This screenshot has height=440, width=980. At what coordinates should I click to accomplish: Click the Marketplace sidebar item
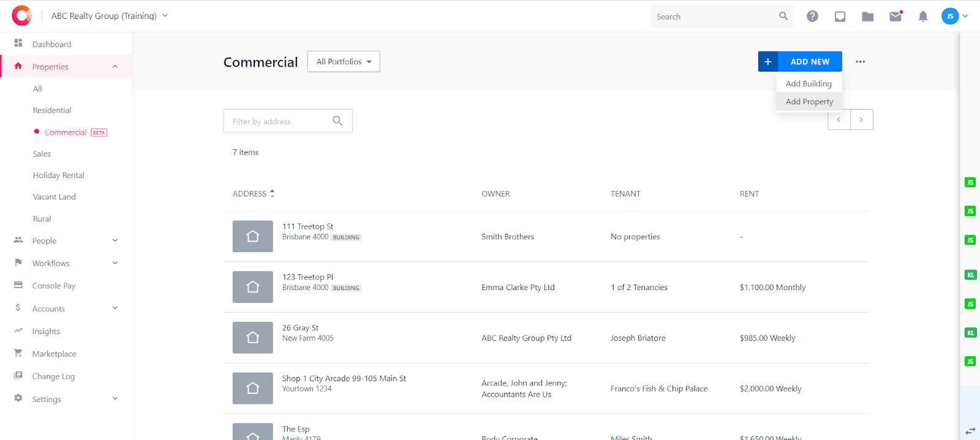pyautogui.click(x=66, y=354)
